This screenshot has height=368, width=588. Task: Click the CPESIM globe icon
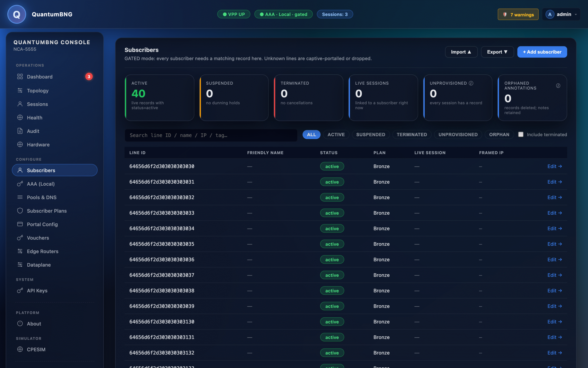point(20,349)
